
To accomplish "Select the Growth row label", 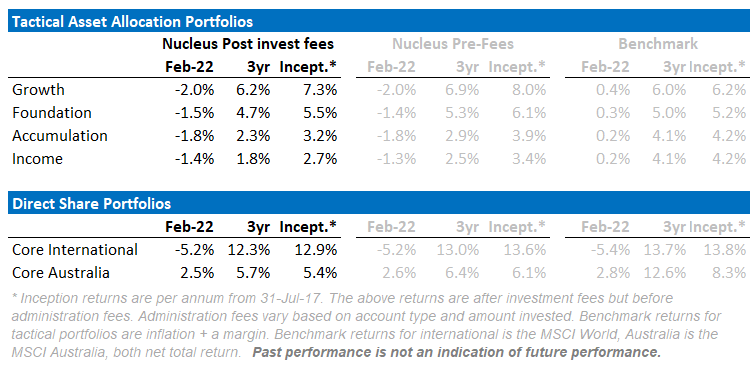I will [x=38, y=90].
